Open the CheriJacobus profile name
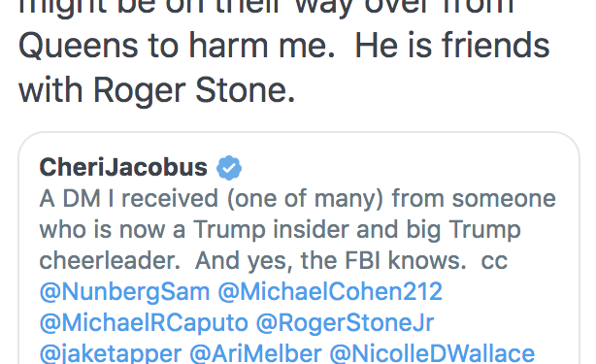This screenshot has width=596, height=364. pyautogui.click(x=123, y=167)
